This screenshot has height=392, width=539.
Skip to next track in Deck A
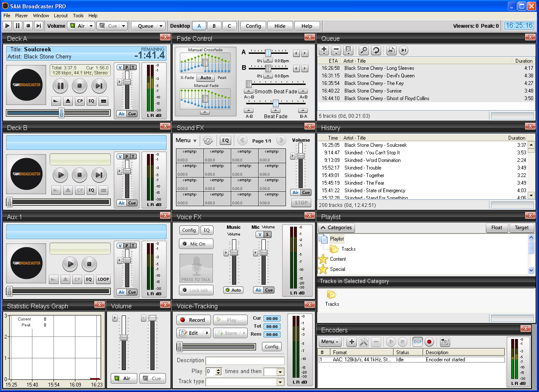coord(99,86)
